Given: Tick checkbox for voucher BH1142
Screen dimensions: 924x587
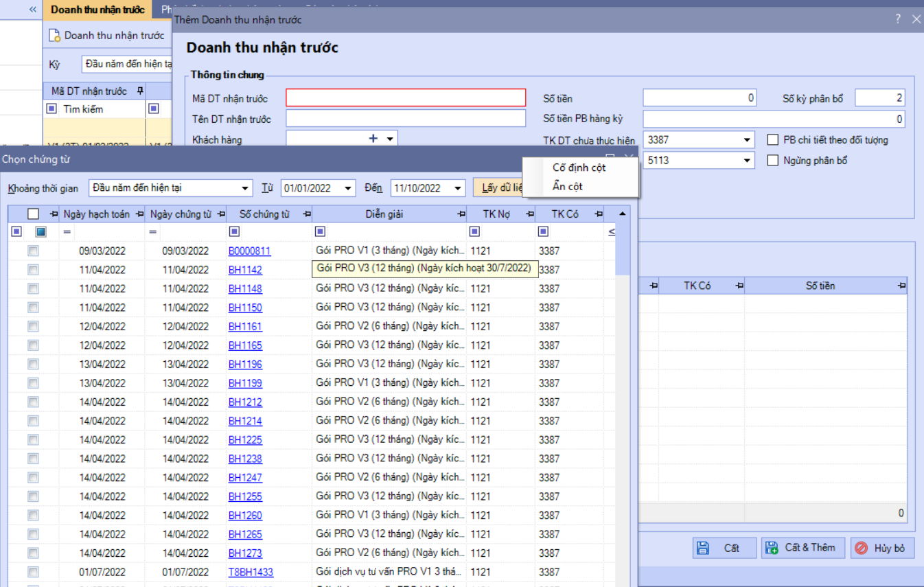Looking at the screenshot, I should tap(33, 270).
